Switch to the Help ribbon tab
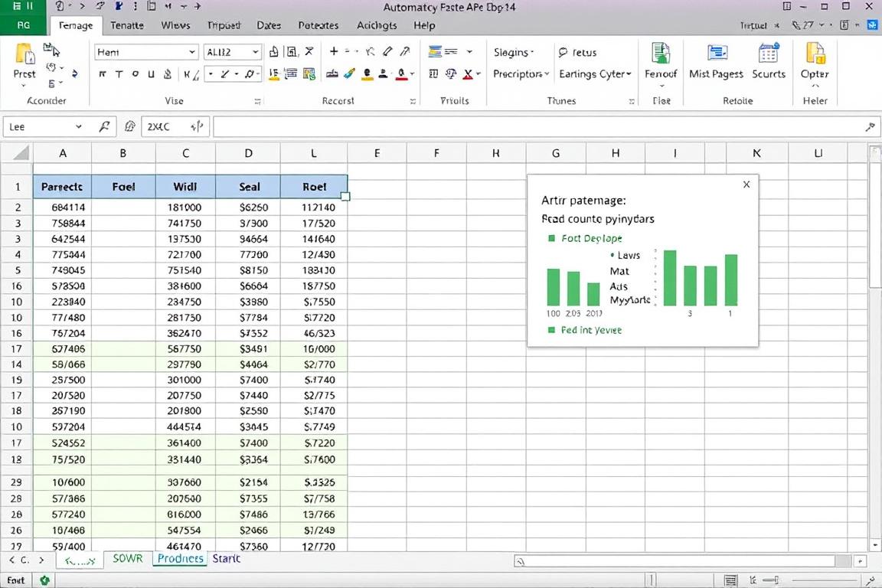Screen dimensions: 882x588 [424, 25]
